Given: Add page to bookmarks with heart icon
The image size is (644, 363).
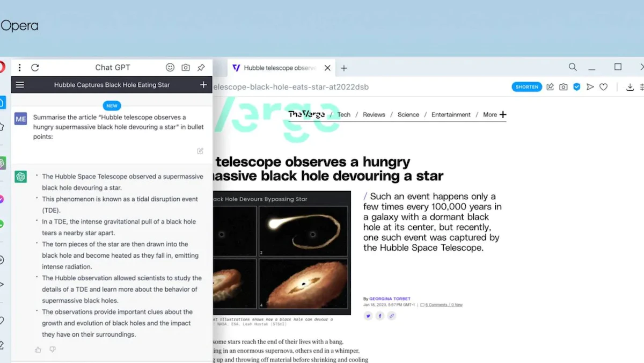Looking at the screenshot, I should [x=603, y=87].
